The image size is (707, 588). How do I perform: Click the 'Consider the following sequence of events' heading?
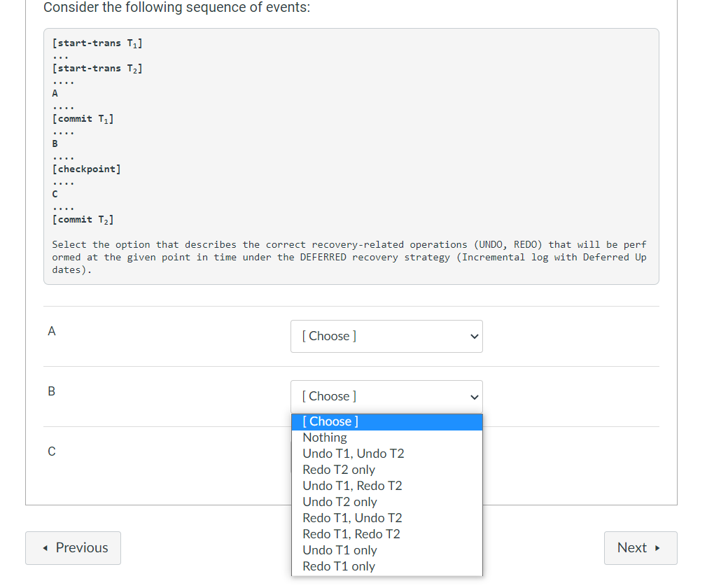tap(176, 8)
